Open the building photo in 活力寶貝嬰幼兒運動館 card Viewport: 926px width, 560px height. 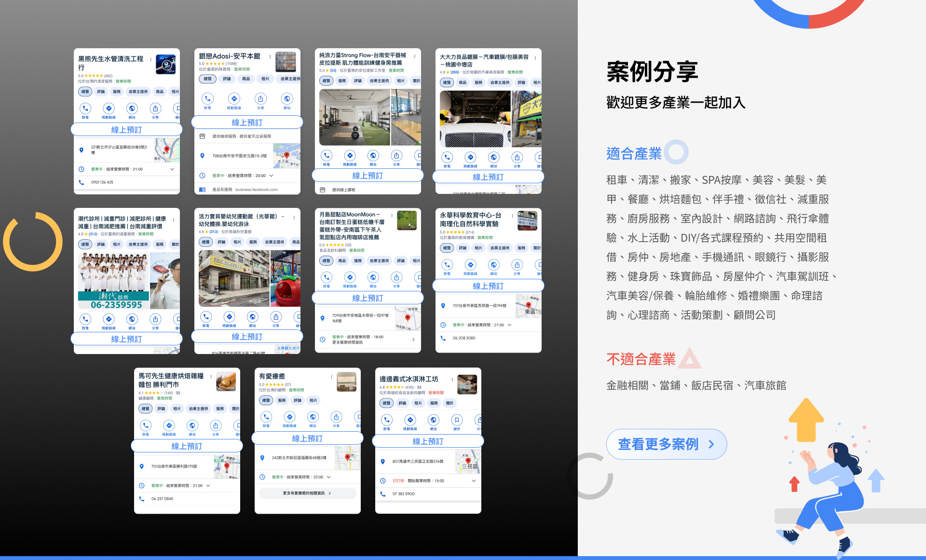[234, 279]
